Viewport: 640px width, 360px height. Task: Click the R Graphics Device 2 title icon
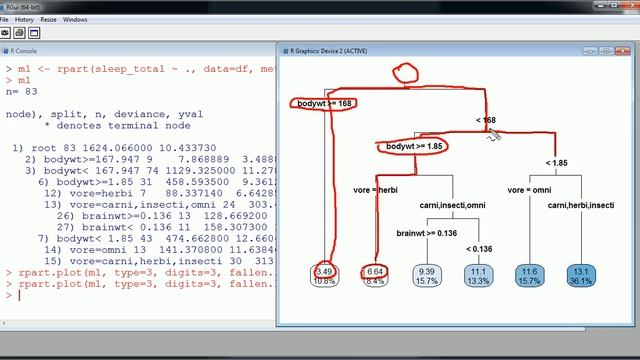coord(285,51)
